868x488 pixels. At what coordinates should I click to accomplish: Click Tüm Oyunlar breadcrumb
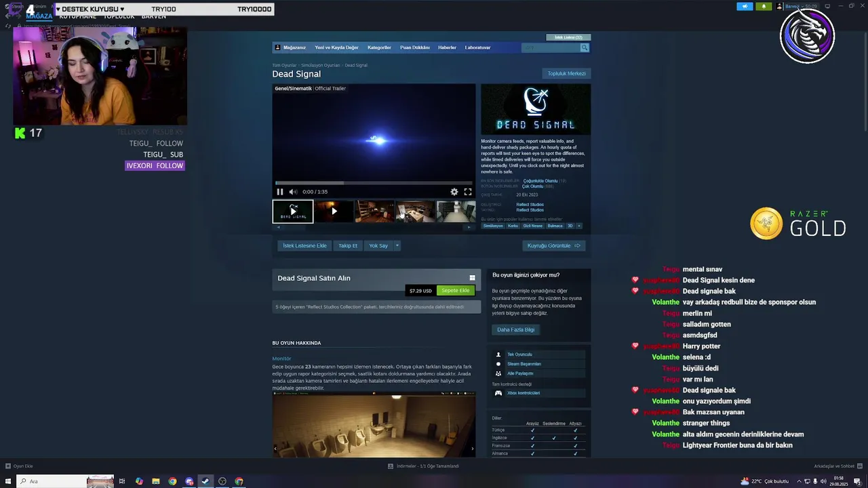click(x=284, y=65)
